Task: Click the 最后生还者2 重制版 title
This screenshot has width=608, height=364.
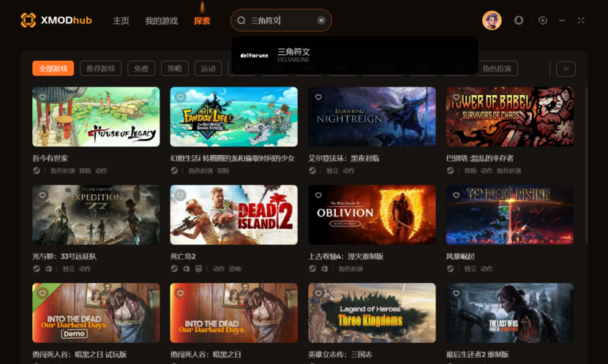Action: tap(477, 354)
